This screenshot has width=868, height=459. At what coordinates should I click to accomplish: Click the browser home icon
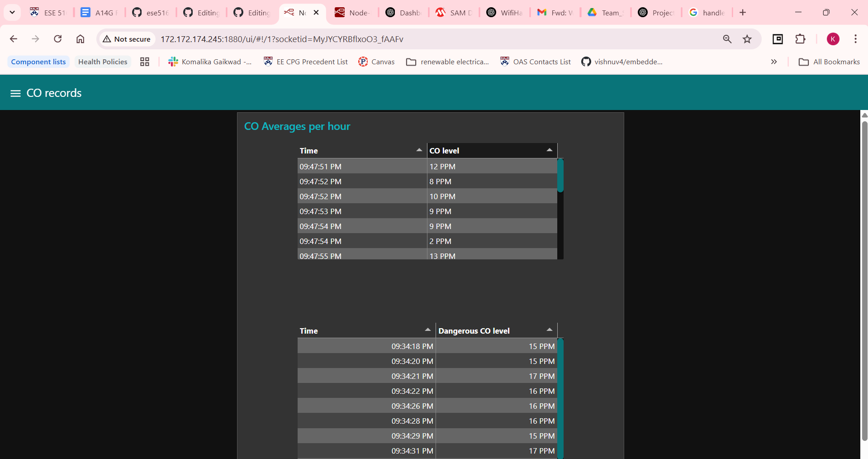[80, 39]
